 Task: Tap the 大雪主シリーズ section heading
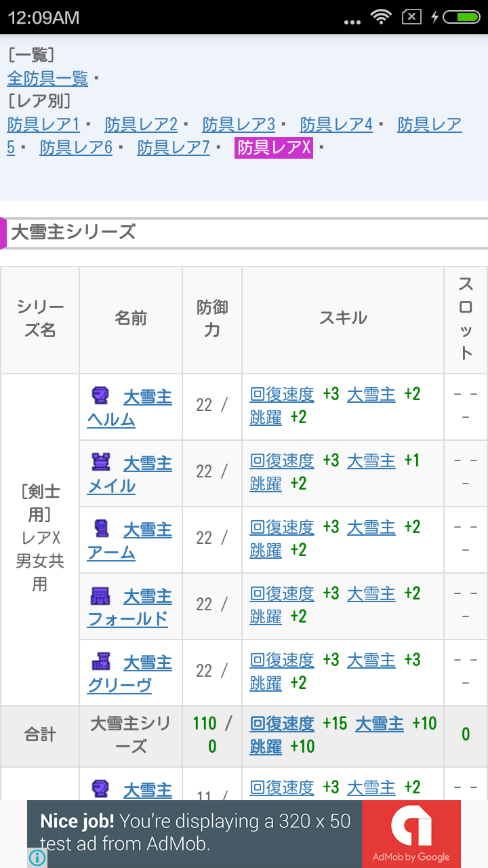pos(73,233)
